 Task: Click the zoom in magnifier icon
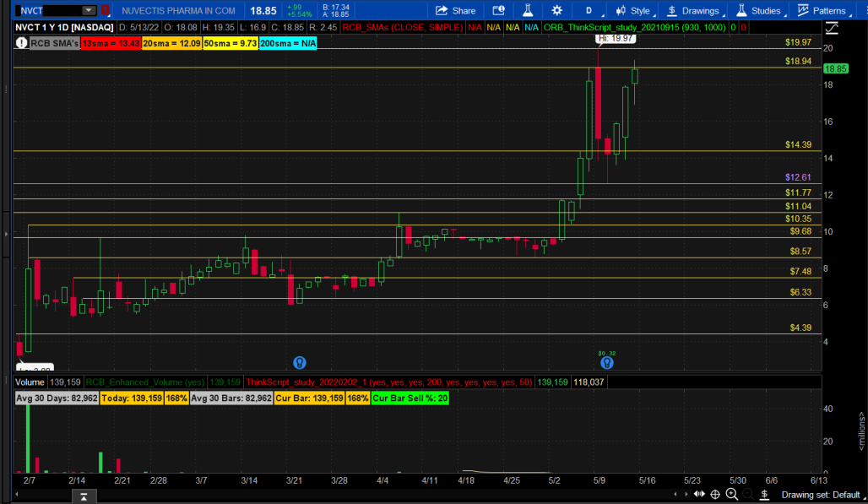pyautogui.click(x=732, y=495)
